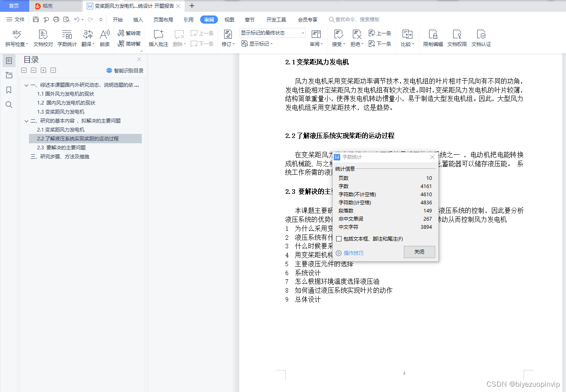Viewport: 566px width, 392px height.
Task: Click 智能识别目录 smart outline detection
Action: click(125, 70)
